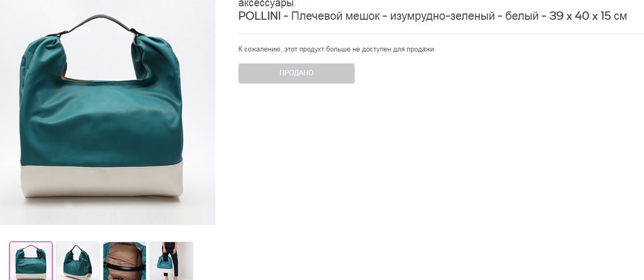This screenshot has height=280, width=644.
Task: Click the words не доступен для продажи
Action: [x=398, y=49]
